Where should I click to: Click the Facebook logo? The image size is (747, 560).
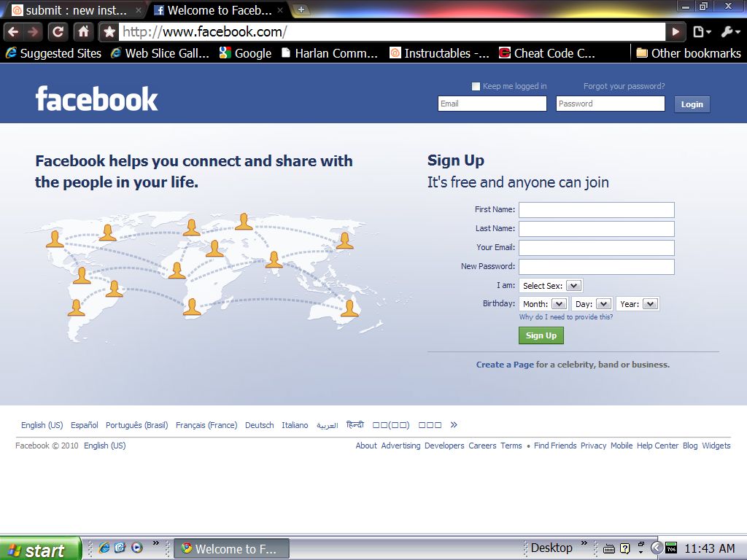coord(97,98)
